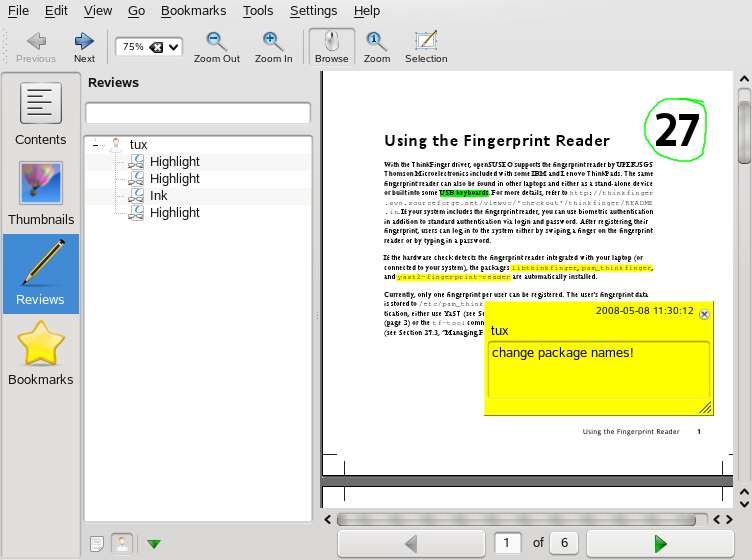The image size is (752, 560).
Task: Close the yellow annotation note popup
Action: (x=703, y=314)
